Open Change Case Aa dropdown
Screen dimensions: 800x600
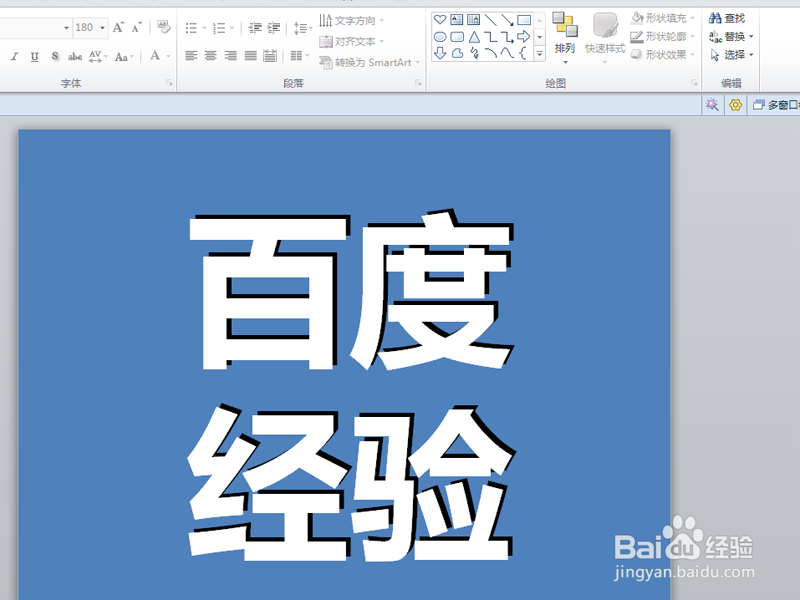pyautogui.click(x=124, y=57)
